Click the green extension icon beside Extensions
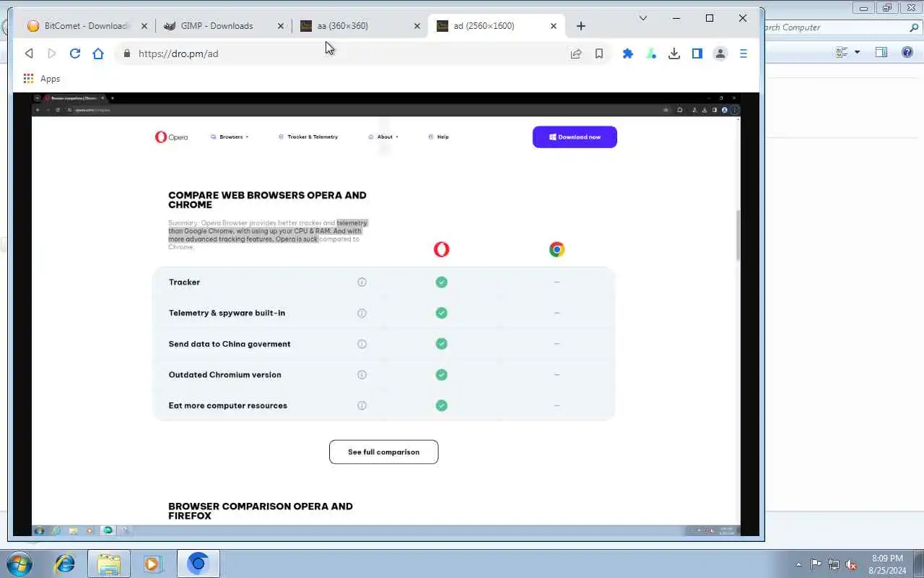The width and height of the screenshot is (924, 578). [651, 53]
